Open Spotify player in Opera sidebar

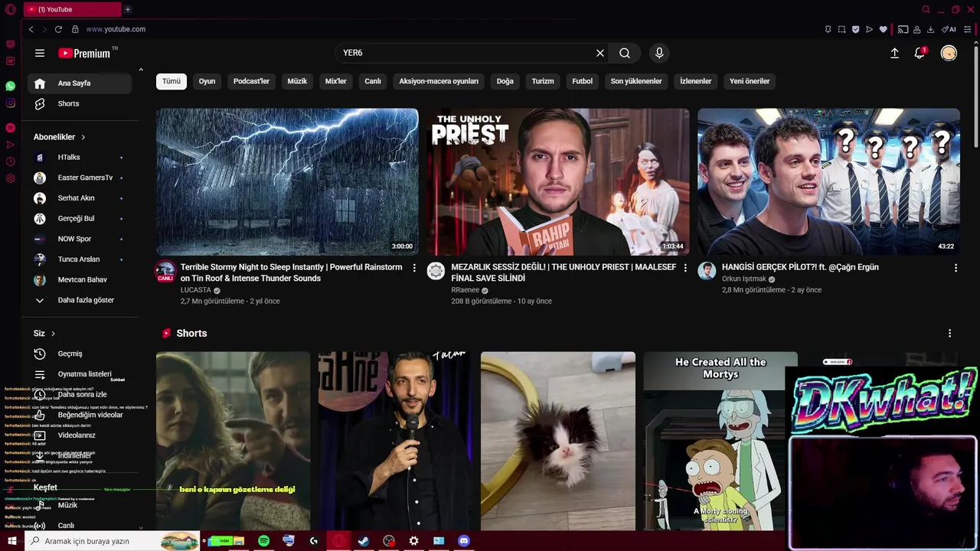tap(10, 127)
